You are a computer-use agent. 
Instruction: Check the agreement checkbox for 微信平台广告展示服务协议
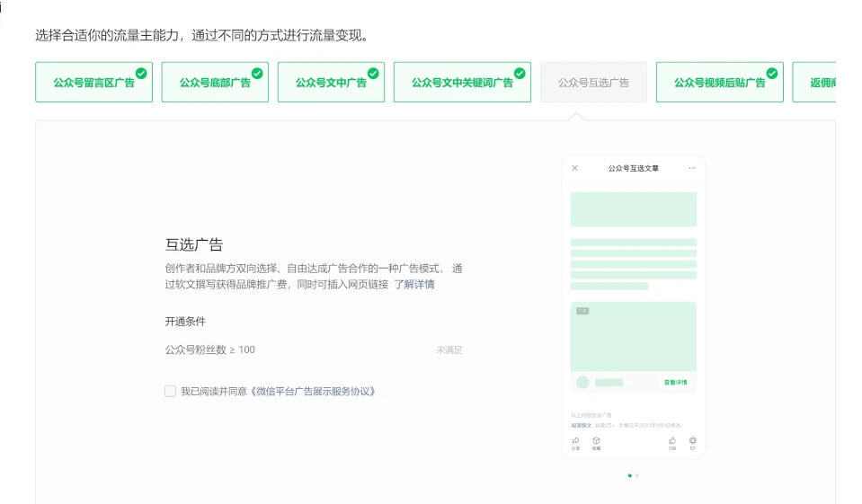click(x=171, y=391)
